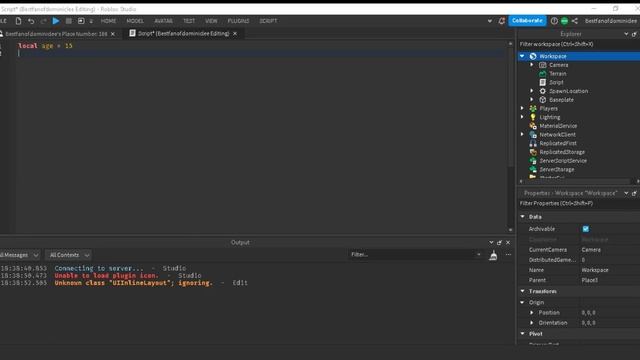This screenshot has width=640, height=360.
Task: Collapse the Data properties section
Action: [522, 217]
